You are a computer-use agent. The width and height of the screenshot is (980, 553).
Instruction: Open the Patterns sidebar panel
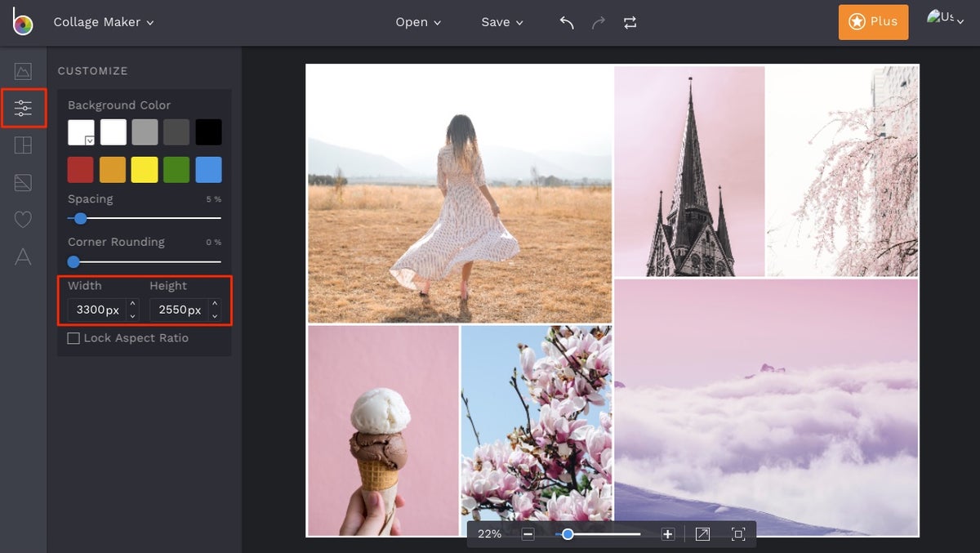(x=23, y=182)
